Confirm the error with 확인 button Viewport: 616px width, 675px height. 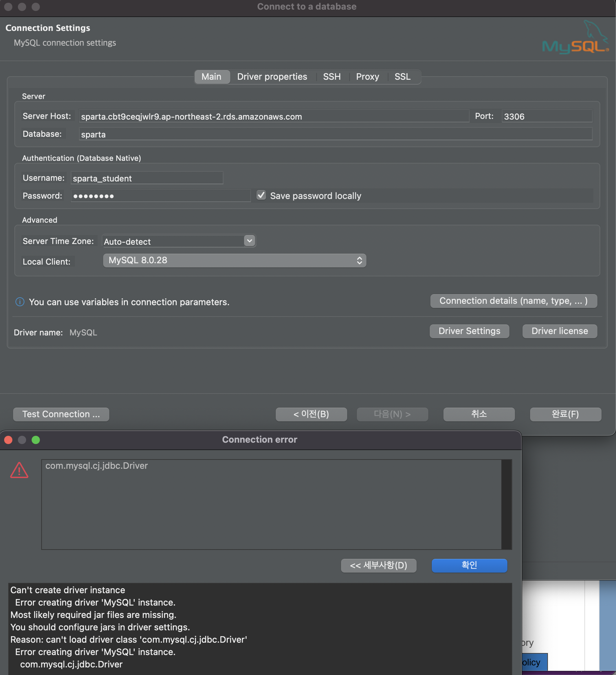[x=470, y=565]
